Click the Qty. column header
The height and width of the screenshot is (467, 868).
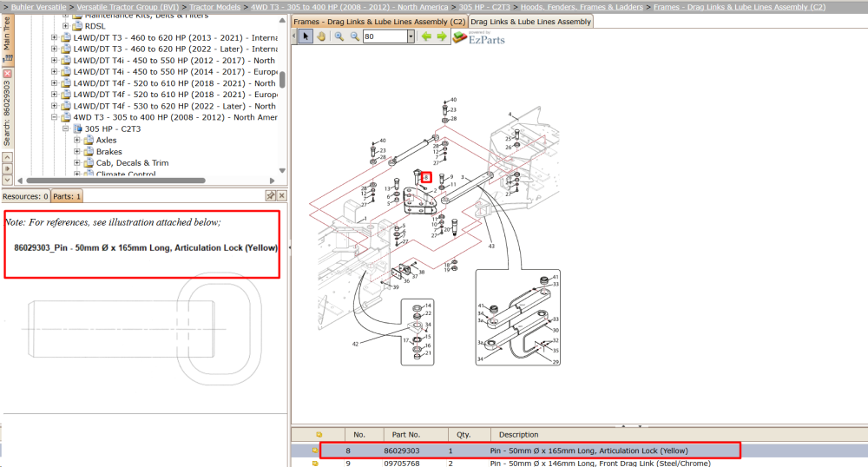[x=464, y=434]
